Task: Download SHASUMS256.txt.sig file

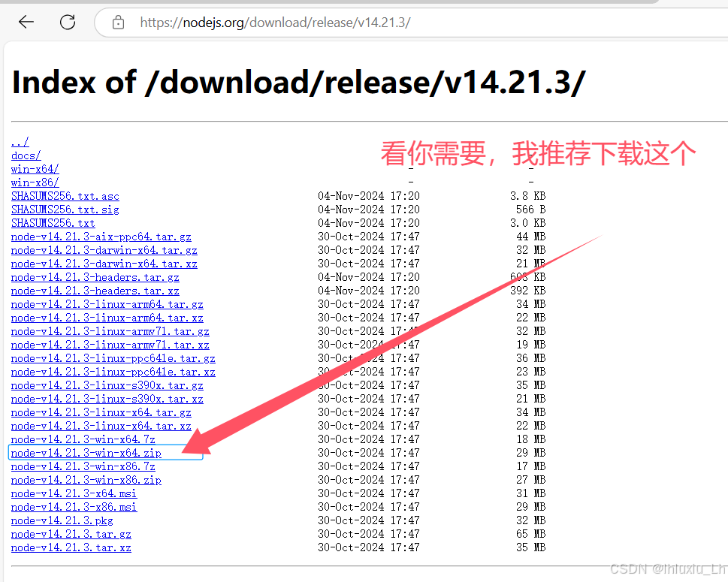Action: 65,210
